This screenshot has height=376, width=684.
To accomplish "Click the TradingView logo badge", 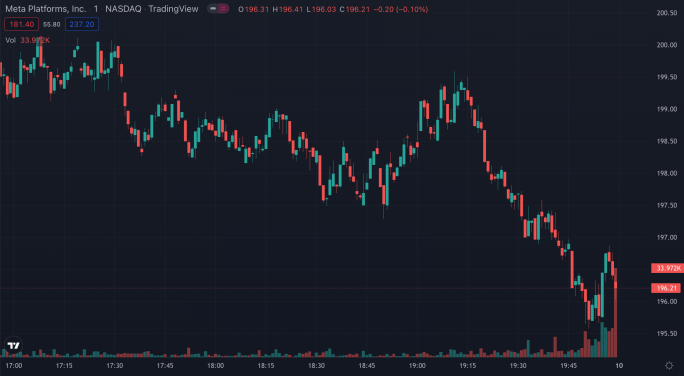I will (14, 345).
